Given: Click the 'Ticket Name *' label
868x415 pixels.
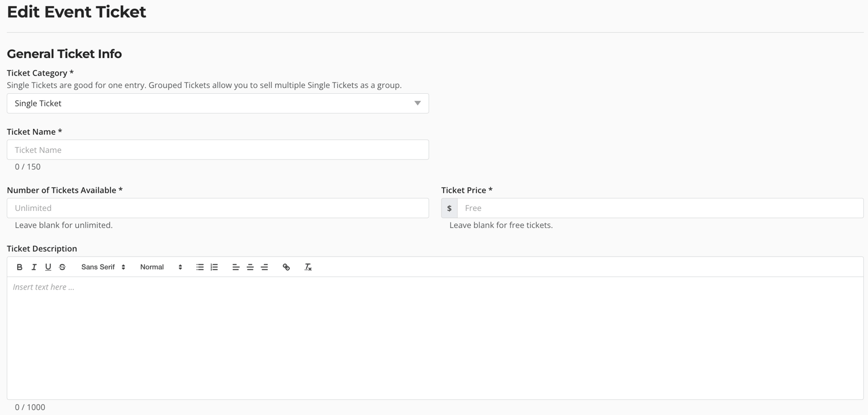Looking at the screenshot, I should (x=35, y=132).
